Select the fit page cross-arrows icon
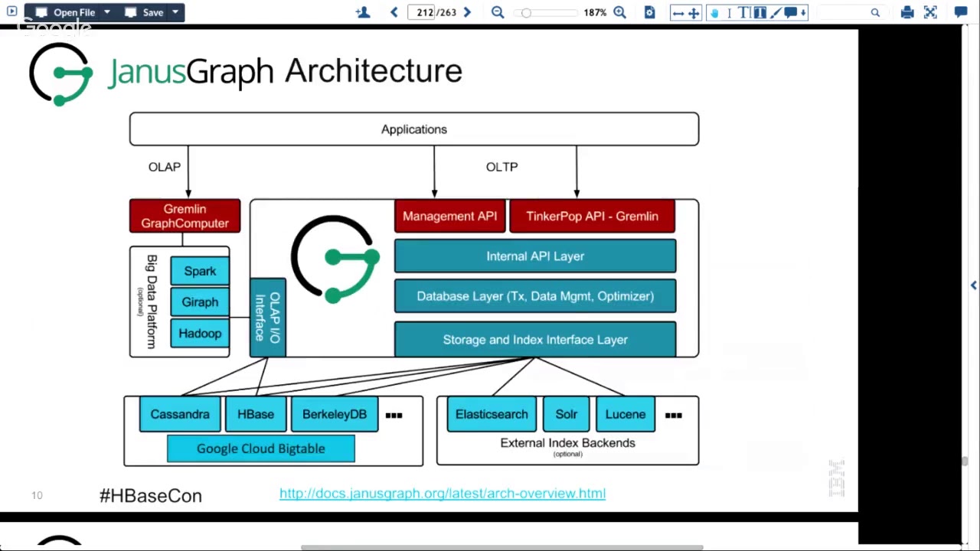 point(694,12)
